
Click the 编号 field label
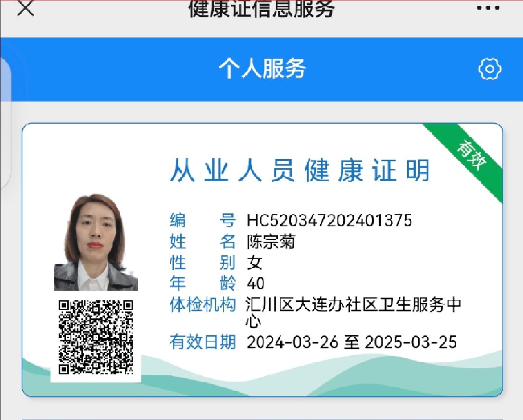click(x=202, y=221)
